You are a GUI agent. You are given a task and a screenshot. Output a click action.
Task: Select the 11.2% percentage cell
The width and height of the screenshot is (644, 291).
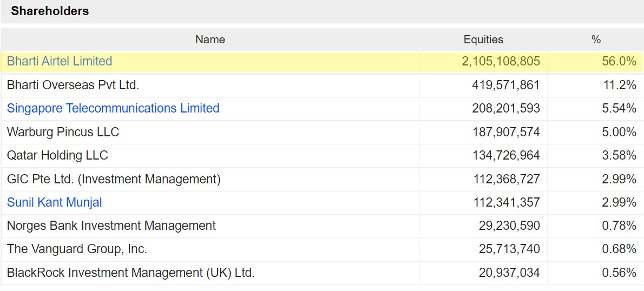click(x=619, y=85)
